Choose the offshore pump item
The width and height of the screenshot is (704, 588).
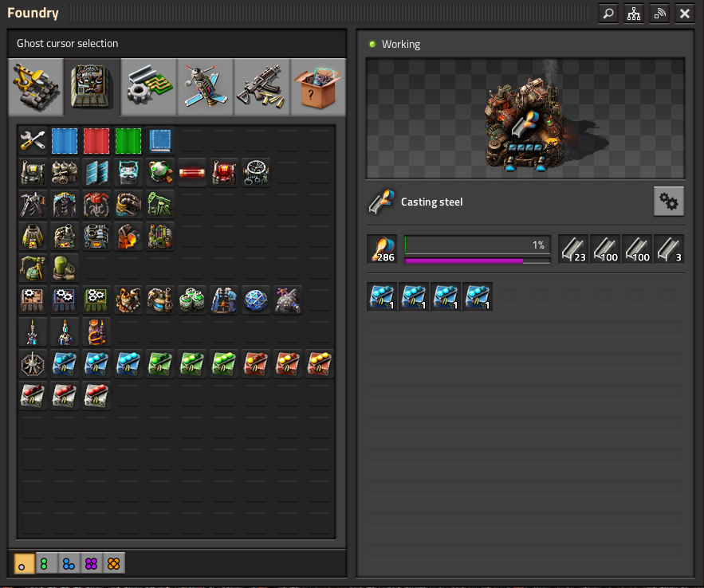[x=128, y=205]
